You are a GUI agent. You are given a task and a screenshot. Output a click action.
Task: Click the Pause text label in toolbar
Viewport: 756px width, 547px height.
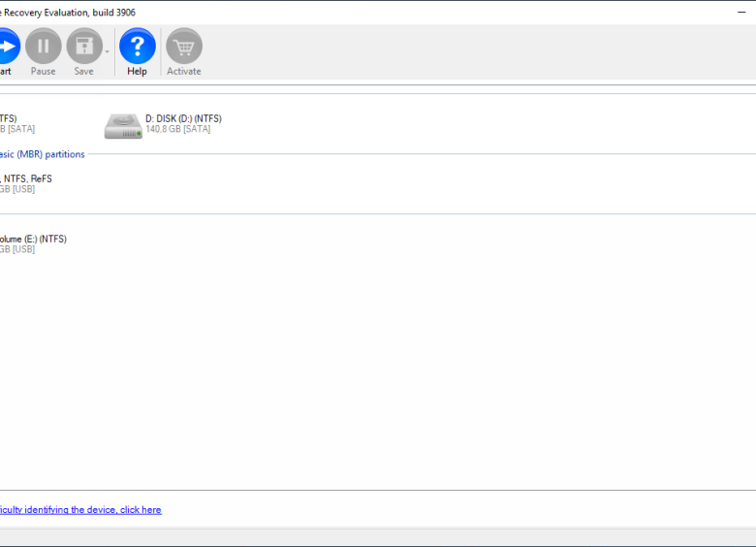click(x=43, y=71)
